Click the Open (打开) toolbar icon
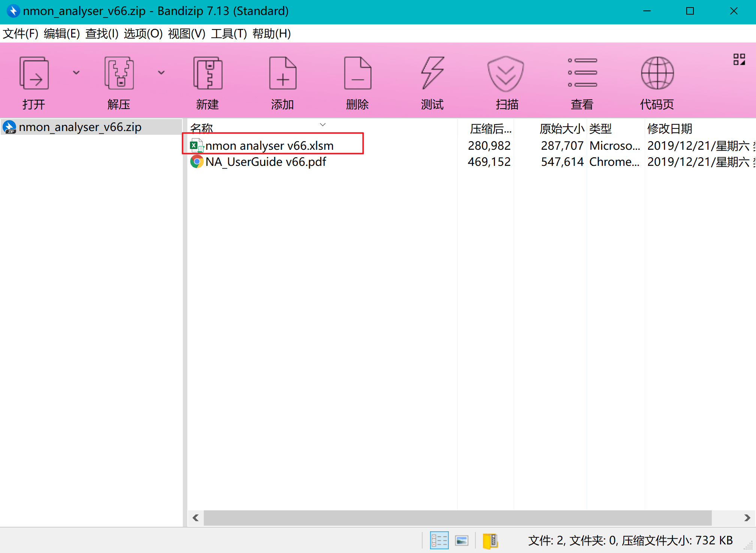The width and height of the screenshot is (756, 553). pyautogui.click(x=34, y=74)
